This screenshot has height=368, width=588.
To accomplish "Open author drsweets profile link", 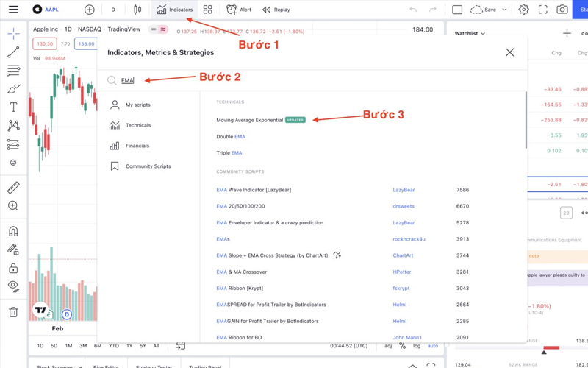I will 404,206.
